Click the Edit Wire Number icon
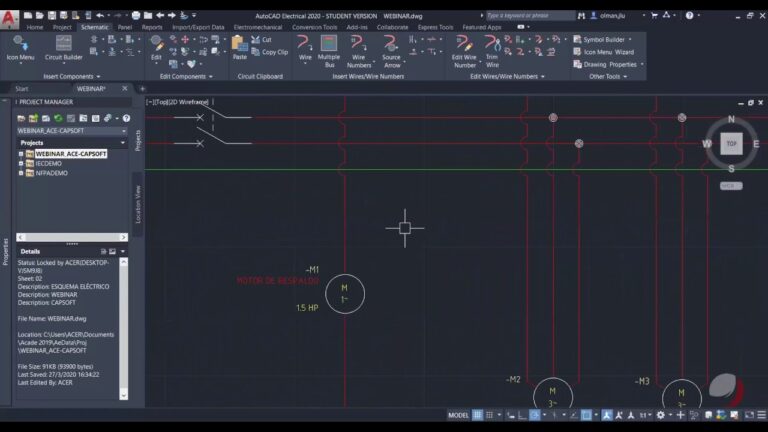 464,47
